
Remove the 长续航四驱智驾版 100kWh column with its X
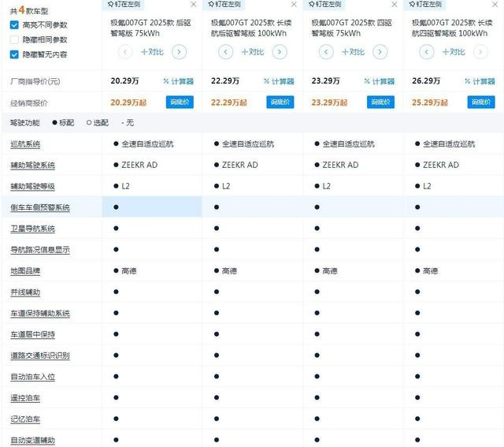pos(495,4)
